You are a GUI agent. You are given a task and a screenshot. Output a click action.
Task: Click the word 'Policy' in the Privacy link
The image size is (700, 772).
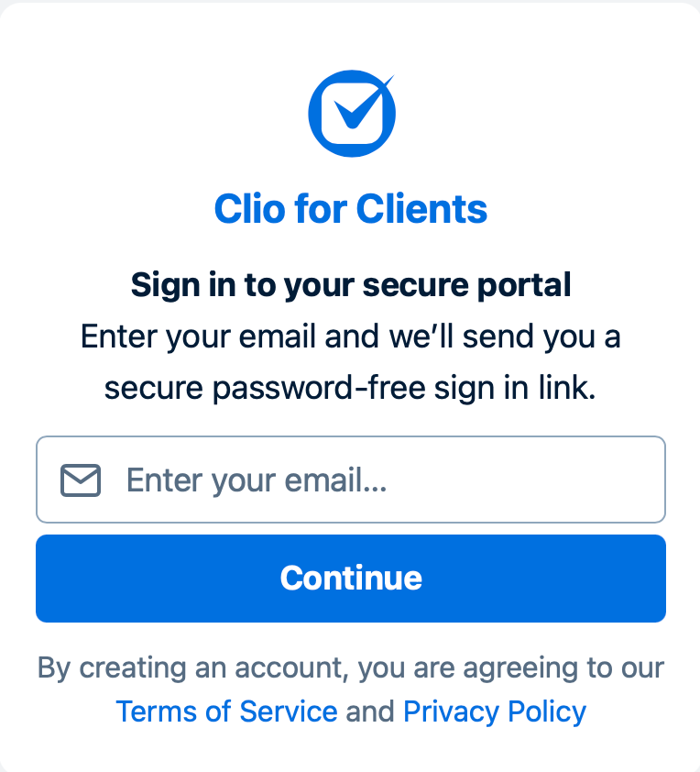547,711
